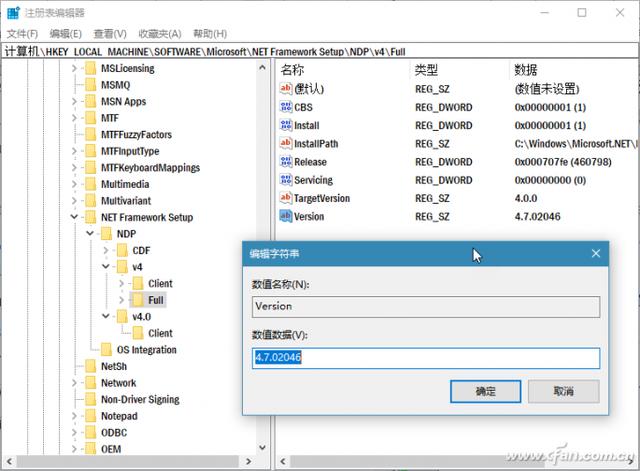Click the Install DWORD value icon
640x471 pixels.
click(x=286, y=125)
